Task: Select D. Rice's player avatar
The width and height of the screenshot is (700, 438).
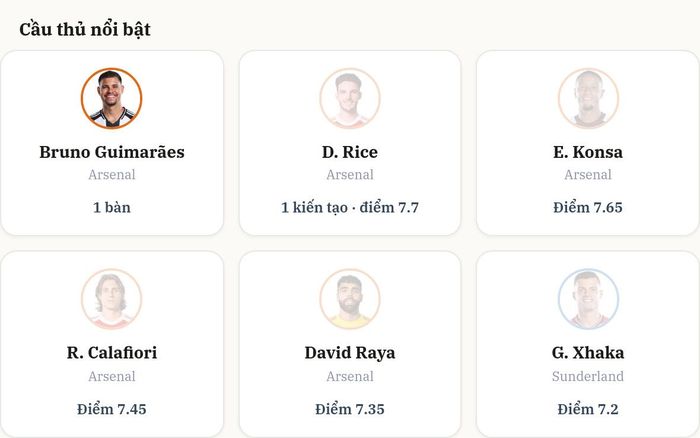Action: (350, 98)
